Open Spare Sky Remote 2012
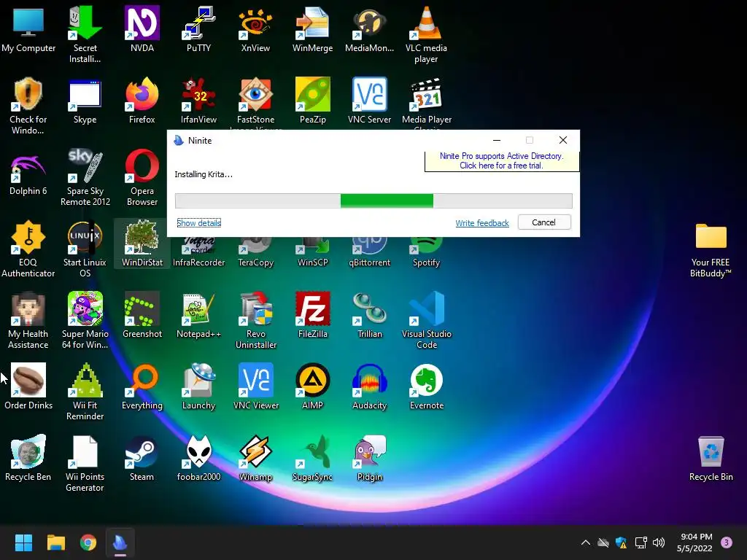The width and height of the screenshot is (747, 560). point(85,178)
